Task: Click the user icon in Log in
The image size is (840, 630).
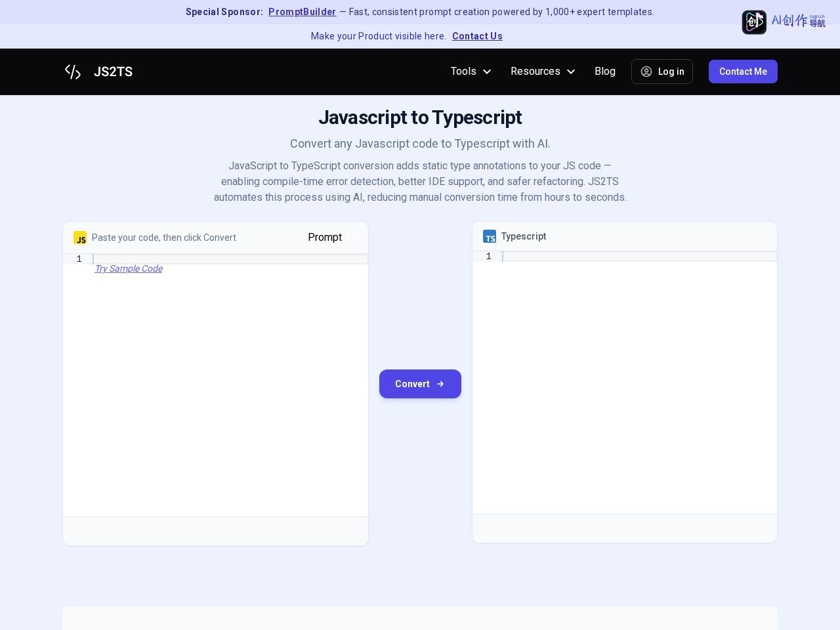Action: [x=646, y=72]
